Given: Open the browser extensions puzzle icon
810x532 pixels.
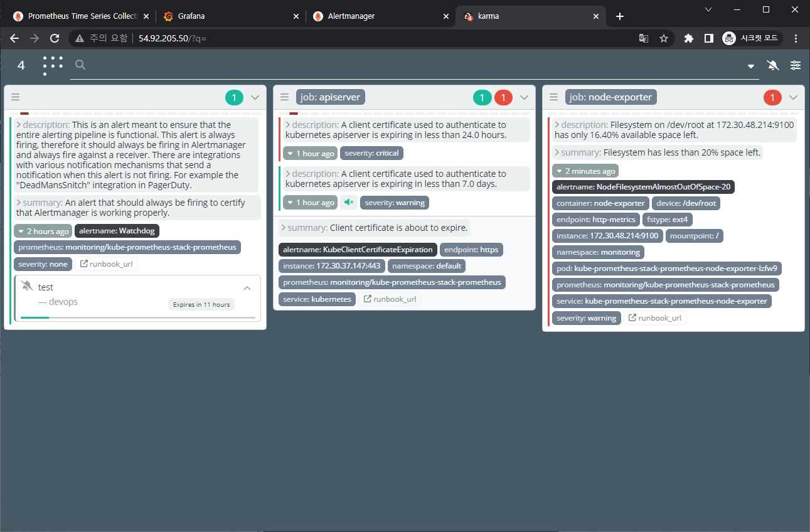Looking at the screenshot, I should tap(689, 38).
